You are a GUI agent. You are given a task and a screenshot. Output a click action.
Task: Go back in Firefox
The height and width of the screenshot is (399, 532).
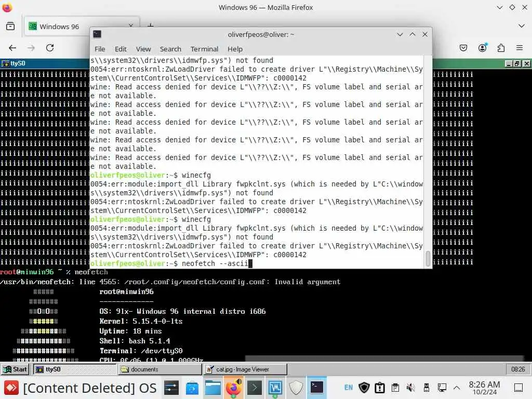click(x=12, y=48)
